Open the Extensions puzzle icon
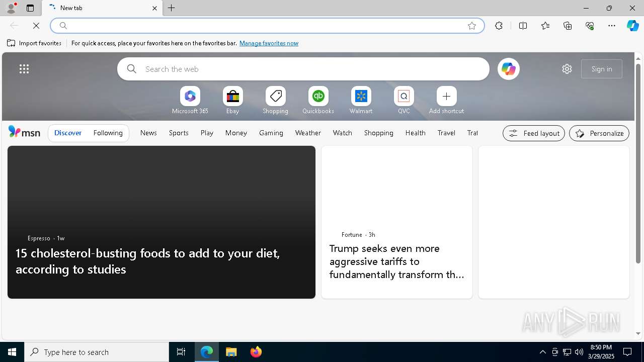This screenshot has height=362, width=644. pos(499,26)
